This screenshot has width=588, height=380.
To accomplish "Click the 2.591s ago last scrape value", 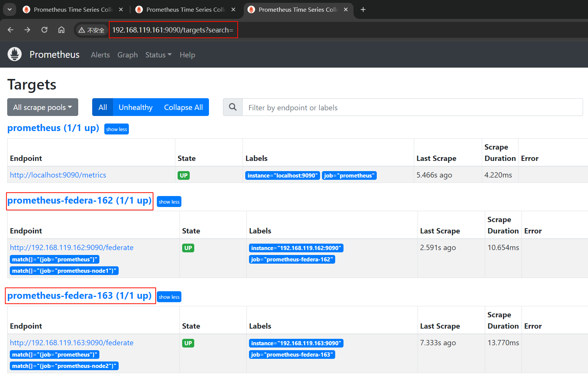I will [438, 247].
